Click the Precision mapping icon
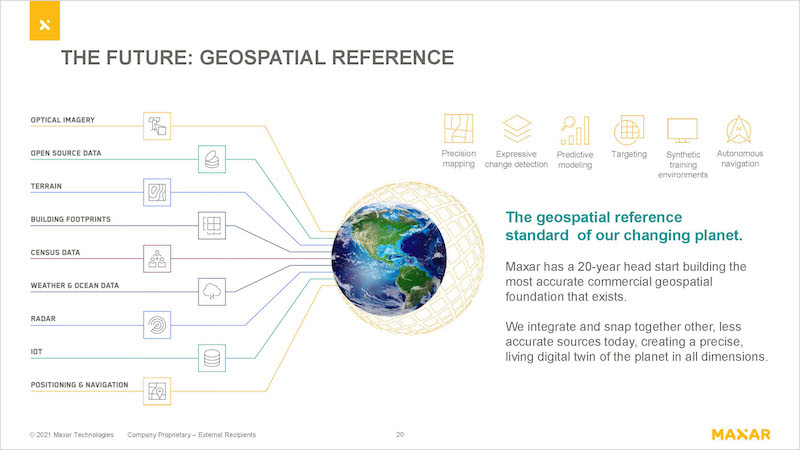Viewport: 800px width, 450px height. (458, 129)
